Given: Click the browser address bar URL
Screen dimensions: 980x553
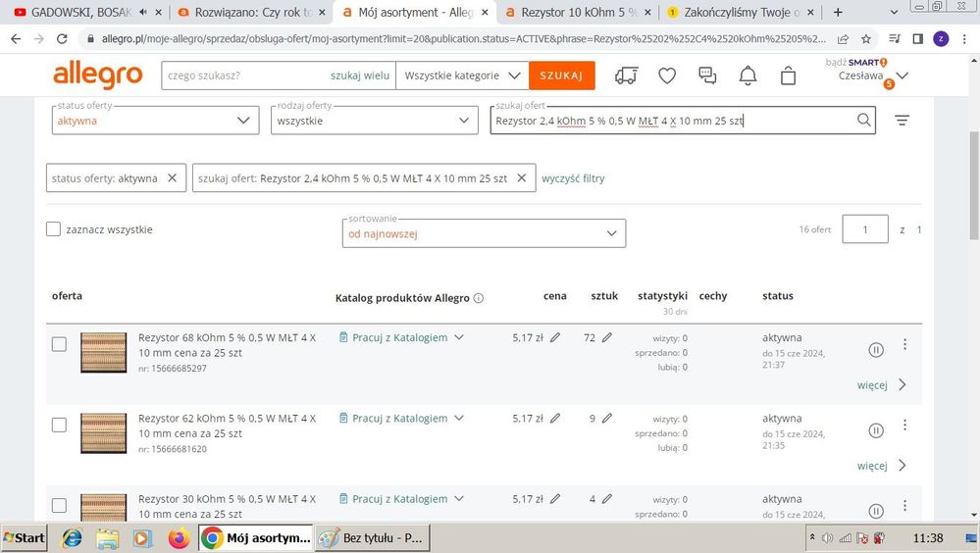Looking at the screenshot, I should pos(462,39).
